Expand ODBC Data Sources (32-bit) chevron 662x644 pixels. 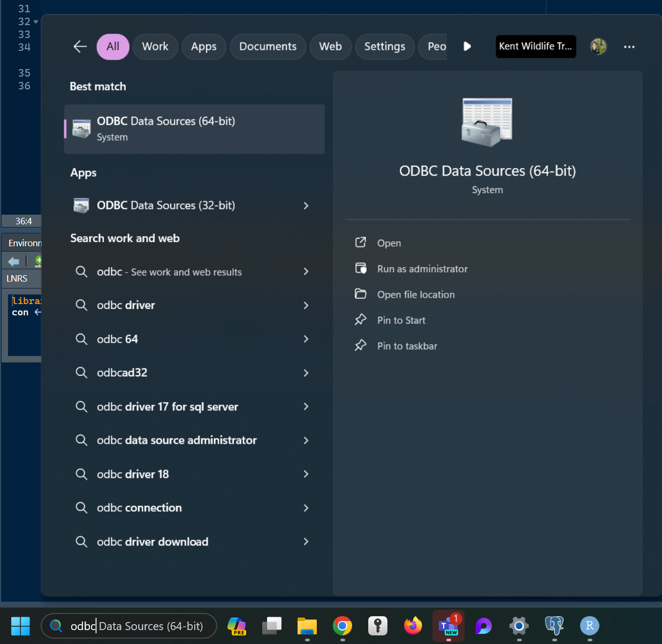pos(306,206)
